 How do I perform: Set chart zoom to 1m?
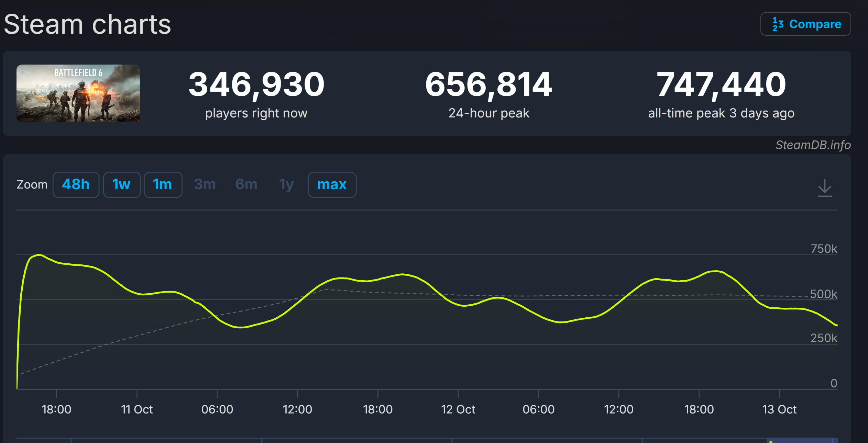point(163,185)
